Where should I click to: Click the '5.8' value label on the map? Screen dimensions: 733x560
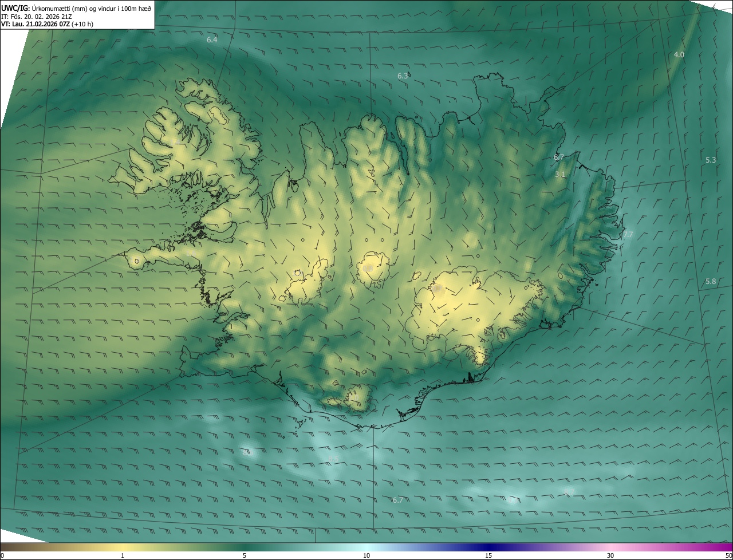(x=711, y=282)
